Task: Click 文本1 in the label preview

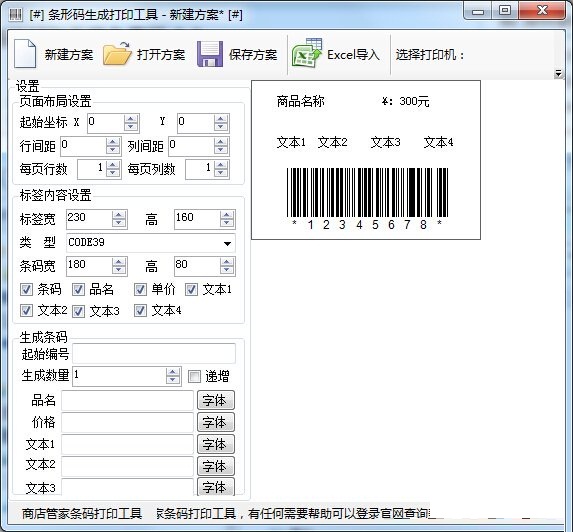Action: coord(291,142)
